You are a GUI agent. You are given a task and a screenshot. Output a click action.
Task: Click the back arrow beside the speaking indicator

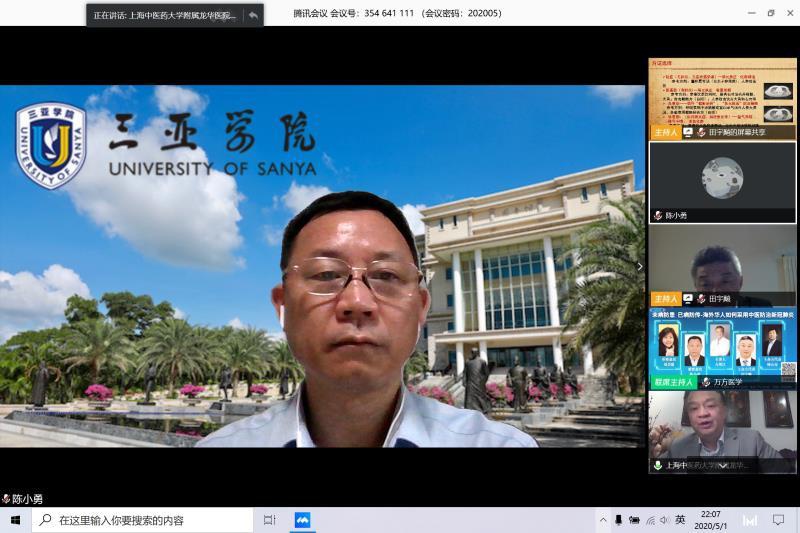pyautogui.click(x=253, y=15)
